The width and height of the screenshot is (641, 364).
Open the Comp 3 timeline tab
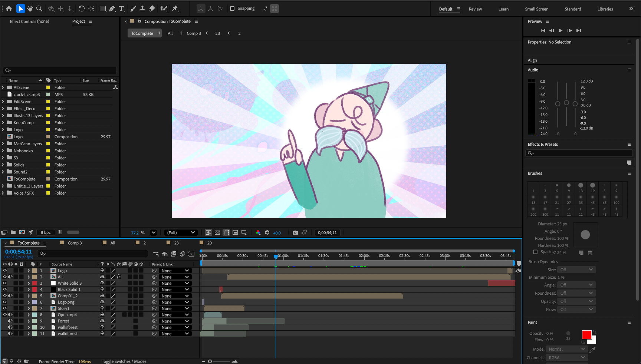(75, 243)
